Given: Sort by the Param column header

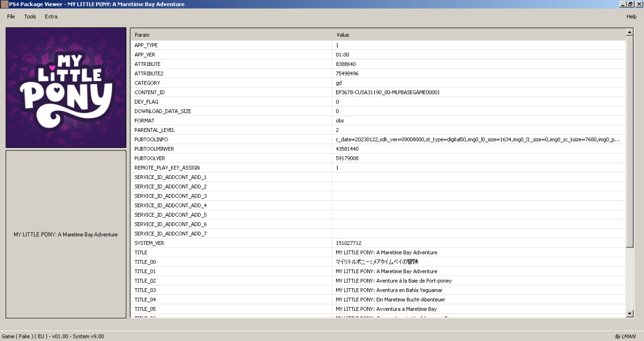Looking at the screenshot, I should tap(231, 35).
